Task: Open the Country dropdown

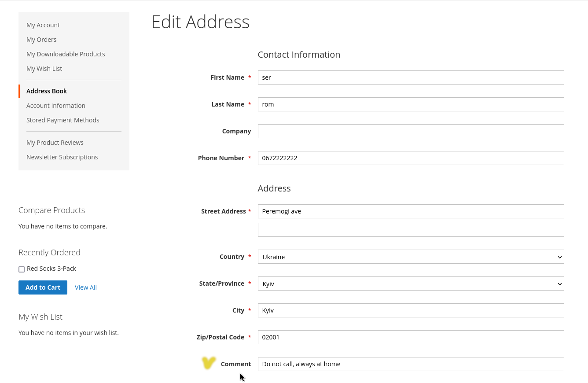Action: coord(410,257)
